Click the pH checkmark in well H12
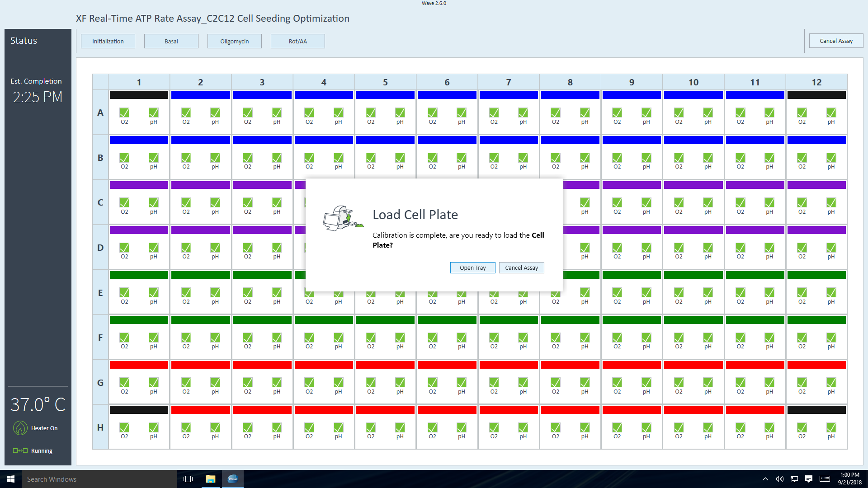This screenshot has width=868, height=488. 831,427
